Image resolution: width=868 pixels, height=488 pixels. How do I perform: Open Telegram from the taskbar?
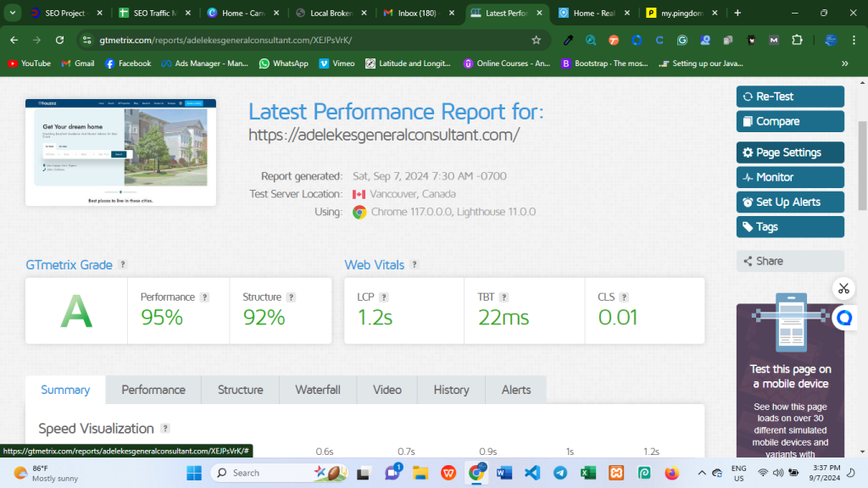560,473
